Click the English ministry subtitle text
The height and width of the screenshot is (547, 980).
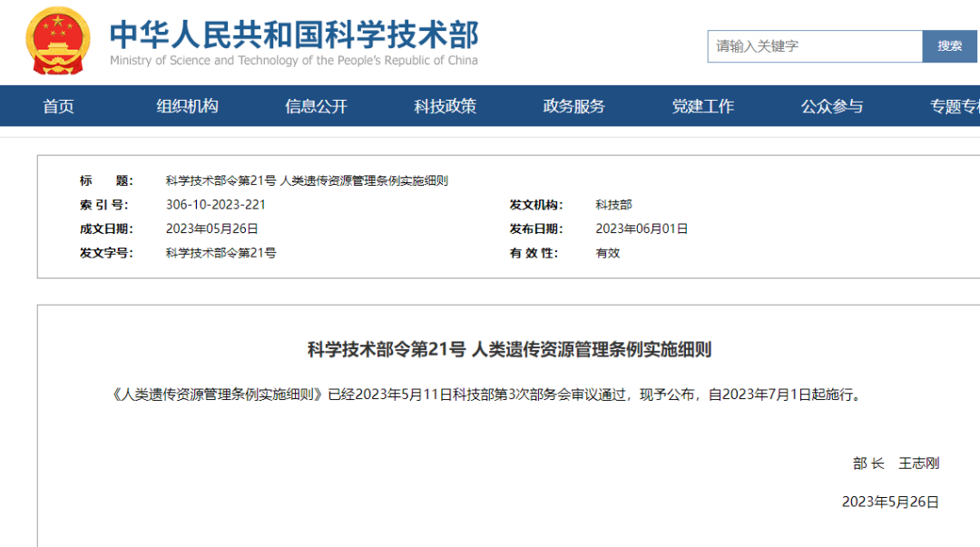tap(294, 61)
